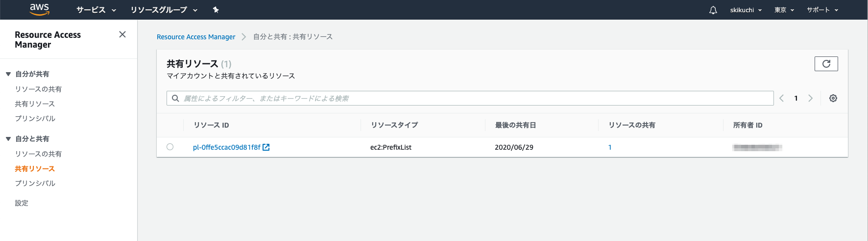Screen dimensions: 868x241
Task: Open プリンシパル under 自分が共有
Action: click(x=35, y=118)
